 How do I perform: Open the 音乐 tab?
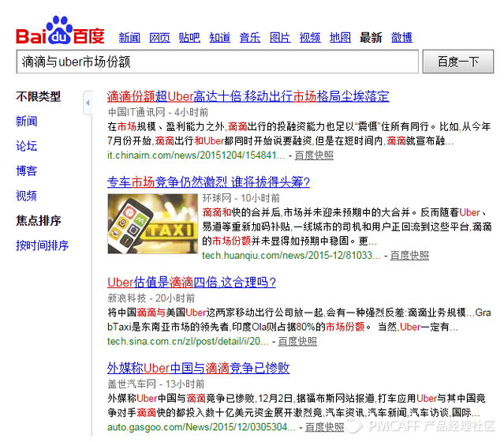click(250, 38)
